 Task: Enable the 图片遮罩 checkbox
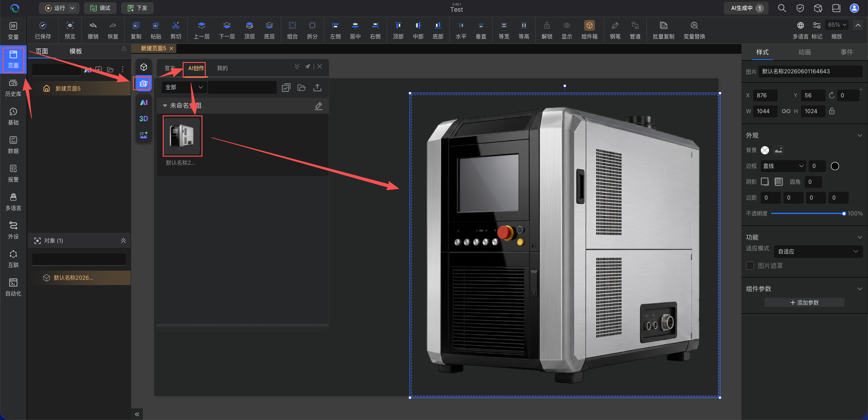[x=750, y=266]
